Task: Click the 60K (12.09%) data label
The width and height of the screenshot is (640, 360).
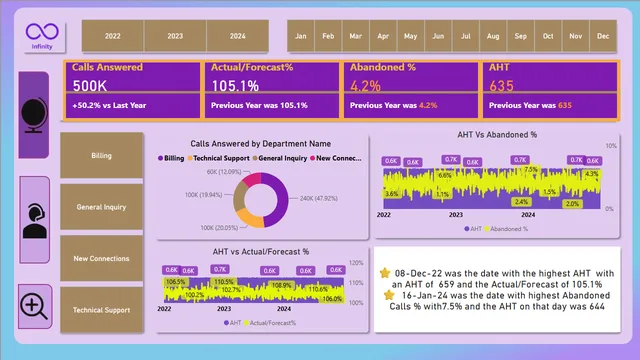Action: tap(224, 172)
